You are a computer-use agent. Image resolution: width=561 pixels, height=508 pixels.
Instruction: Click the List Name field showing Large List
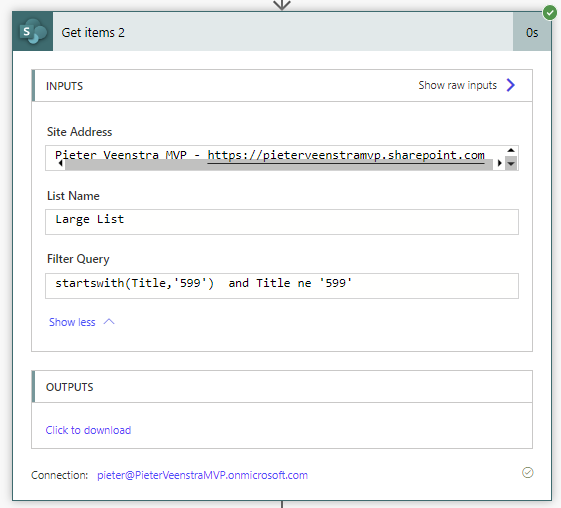(282, 222)
